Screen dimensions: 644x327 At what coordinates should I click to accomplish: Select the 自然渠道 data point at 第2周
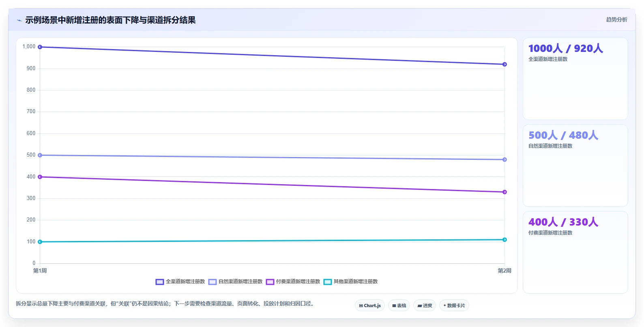tap(504, 159)
